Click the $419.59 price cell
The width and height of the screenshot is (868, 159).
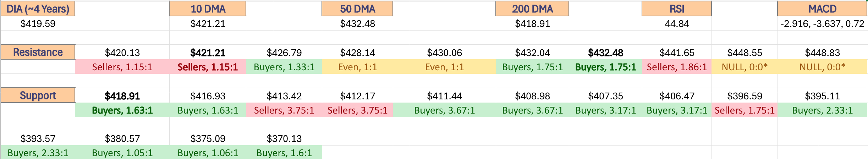pos(38,24)
